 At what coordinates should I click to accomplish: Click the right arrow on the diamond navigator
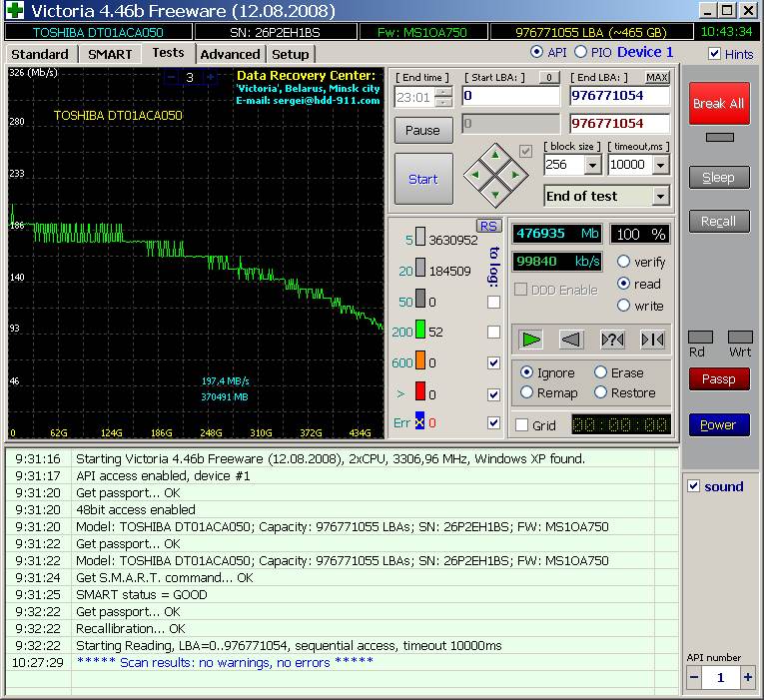(515, 175)
